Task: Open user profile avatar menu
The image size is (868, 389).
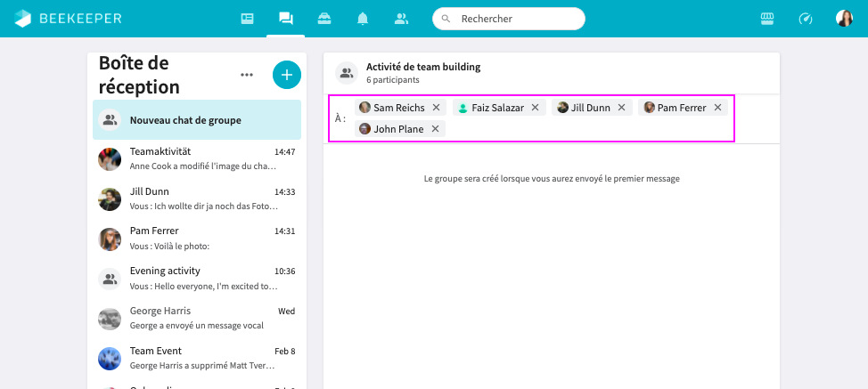Action: (844, 19)
